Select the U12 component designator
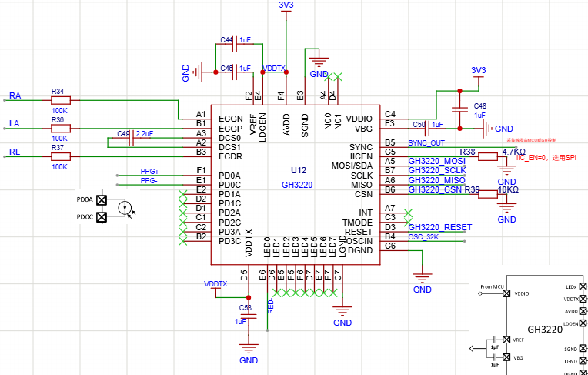 [298, 169]
